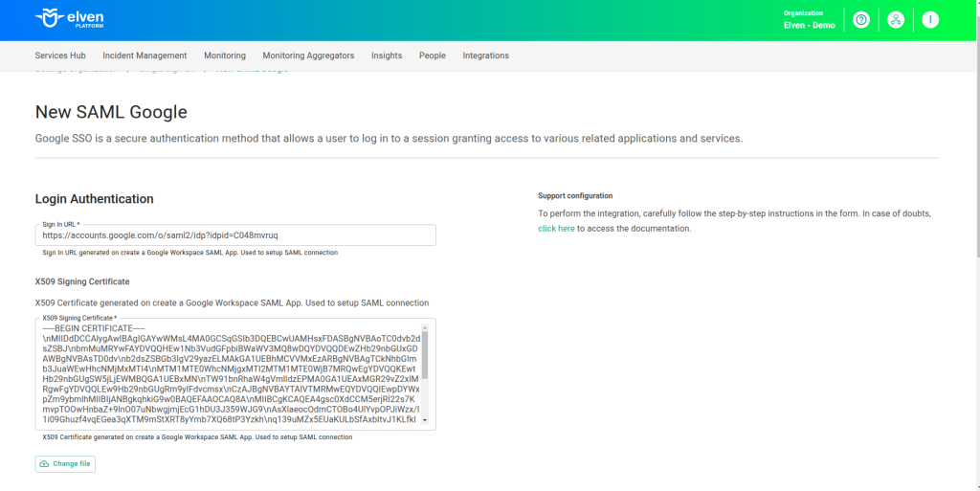The width and height of the screenshot is (980, 491).
Task: Click the main page vertical scrollbar
Action: 974,191
